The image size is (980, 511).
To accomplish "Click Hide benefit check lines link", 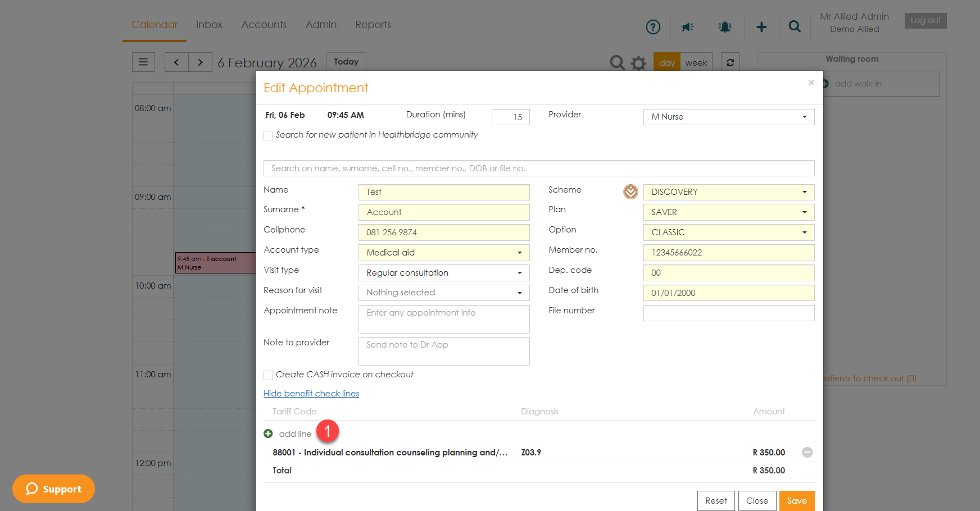I will (311, 394).
